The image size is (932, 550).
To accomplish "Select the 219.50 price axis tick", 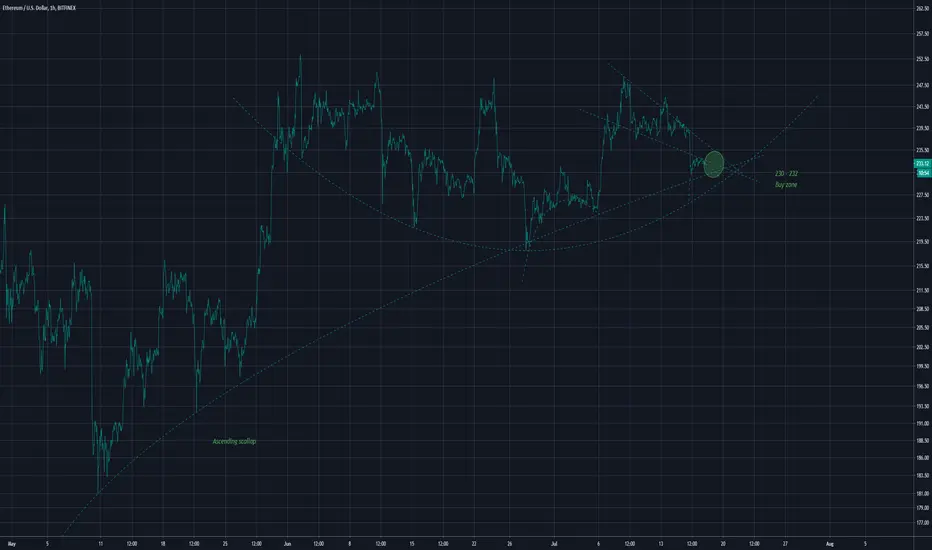I will [x=922, y=242].
